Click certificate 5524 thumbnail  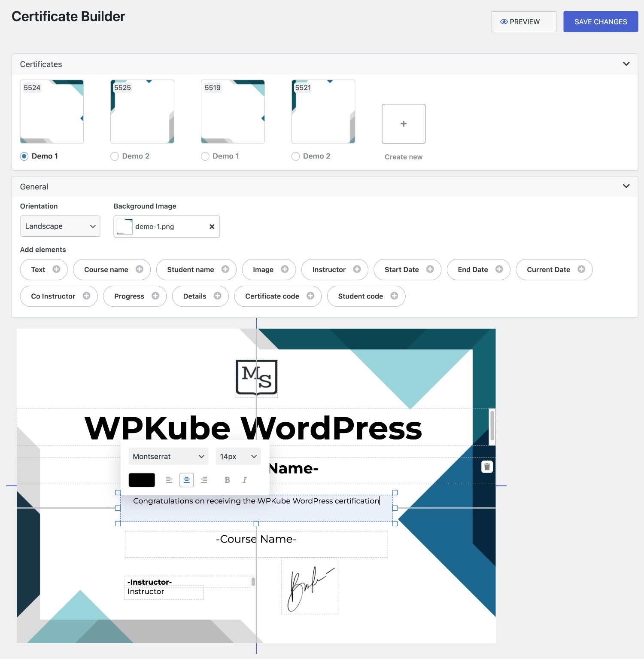point(52,112)
